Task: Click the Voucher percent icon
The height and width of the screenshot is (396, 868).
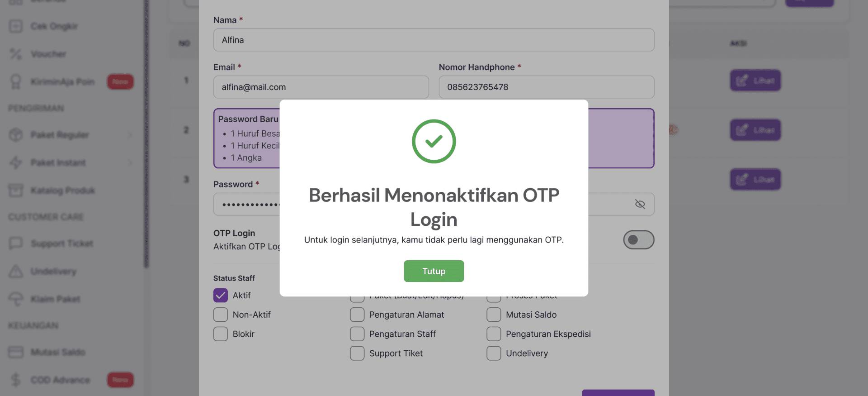Action: [x=16, y=54]
